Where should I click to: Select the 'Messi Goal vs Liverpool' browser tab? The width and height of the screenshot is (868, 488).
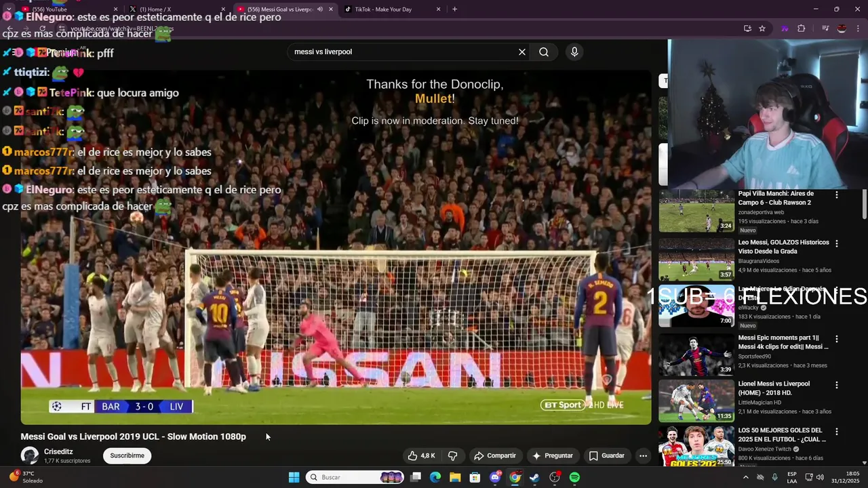point(279,9)
